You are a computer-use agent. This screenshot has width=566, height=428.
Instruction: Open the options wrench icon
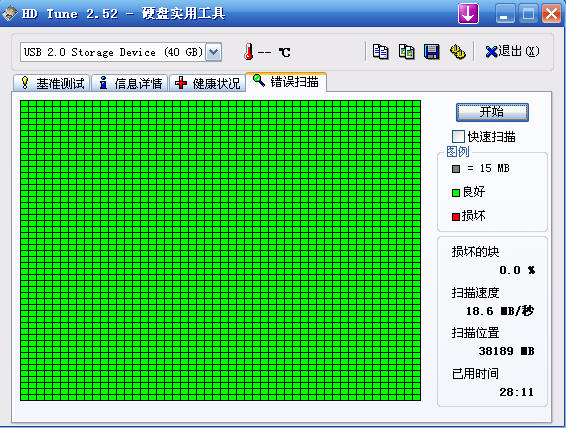click(x=457, y=52)
